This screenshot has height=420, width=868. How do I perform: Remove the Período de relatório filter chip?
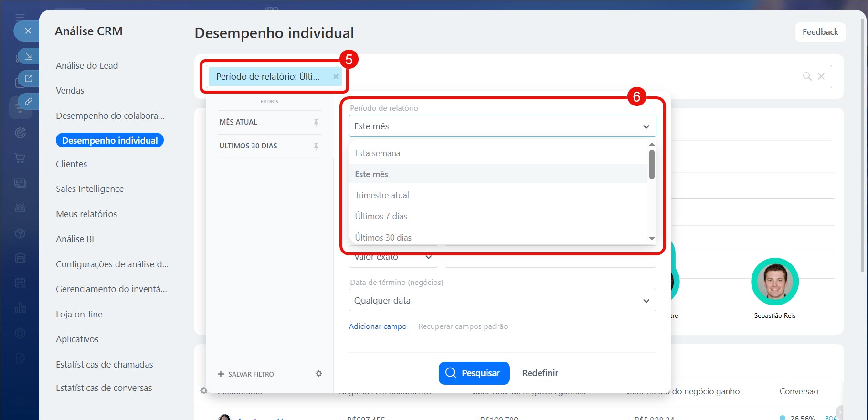(336, 77)
